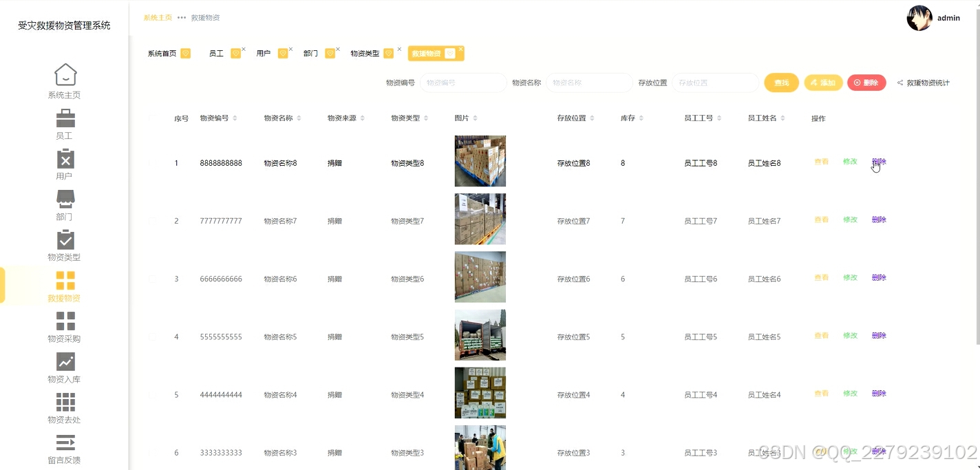Tick the checkbox for row 1
This screenshot has width=980, height=470.
153,162
